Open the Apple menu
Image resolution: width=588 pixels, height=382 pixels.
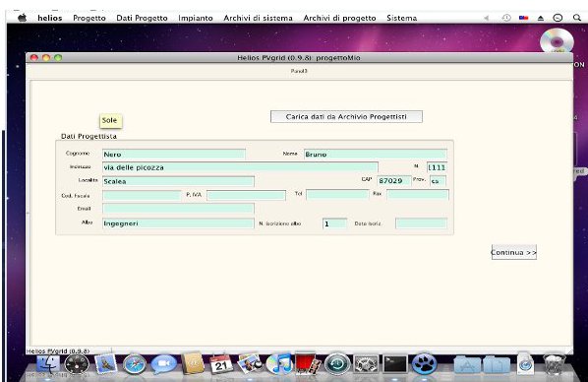point(23,18)
